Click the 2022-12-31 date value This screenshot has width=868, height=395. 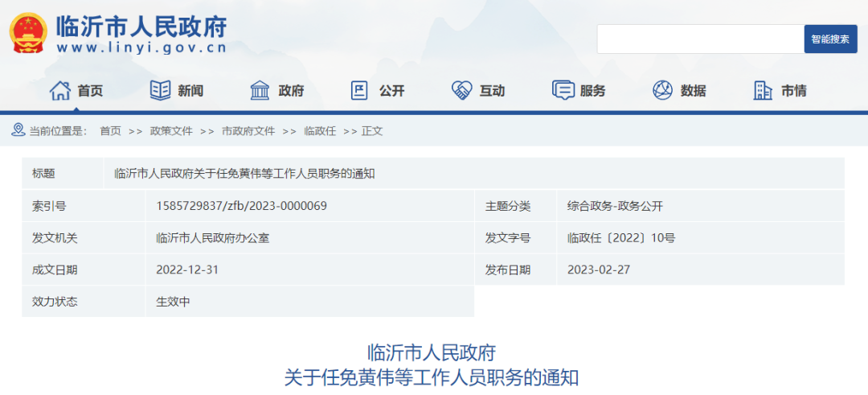(187, 270)
